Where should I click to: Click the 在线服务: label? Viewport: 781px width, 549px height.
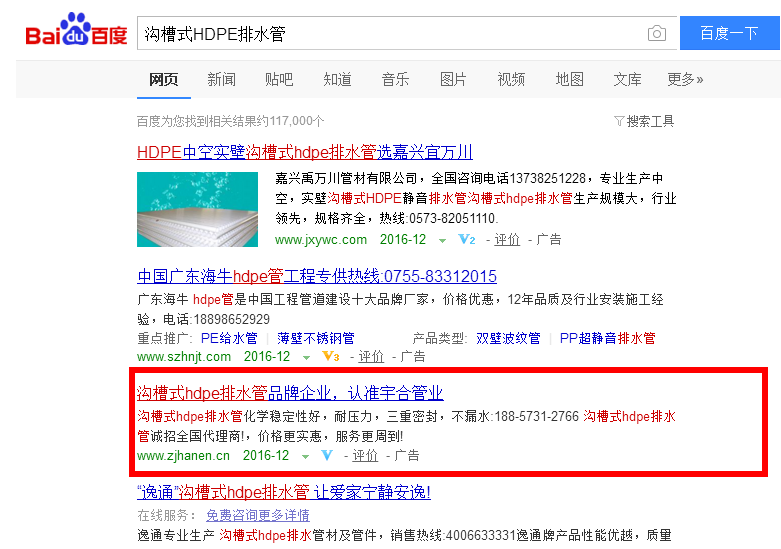pos(167,515)
